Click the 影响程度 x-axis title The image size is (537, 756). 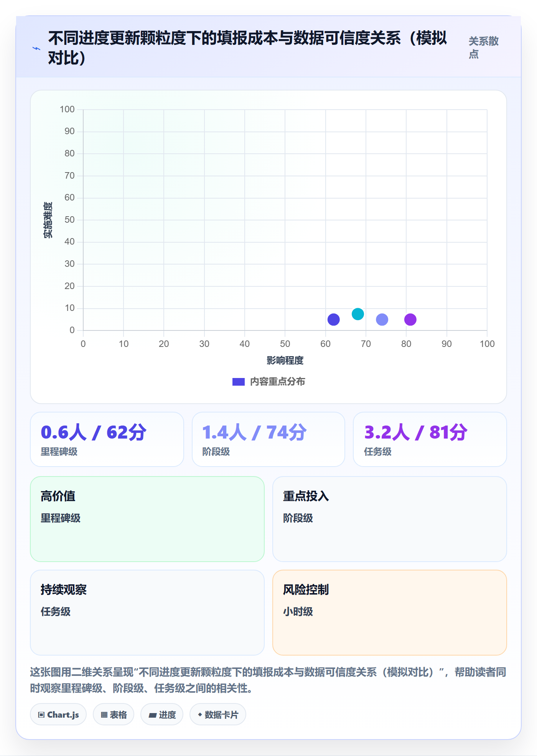click(x=285, y=360)
